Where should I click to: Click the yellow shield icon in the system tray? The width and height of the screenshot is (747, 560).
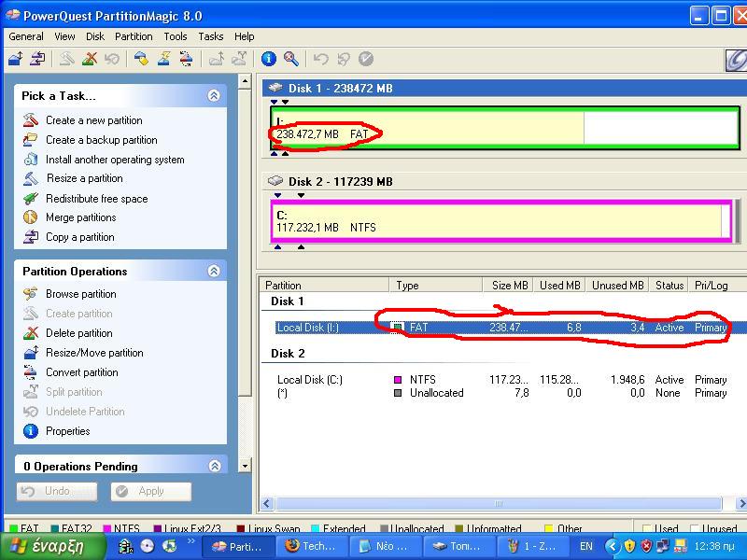[x=629, y=546]
